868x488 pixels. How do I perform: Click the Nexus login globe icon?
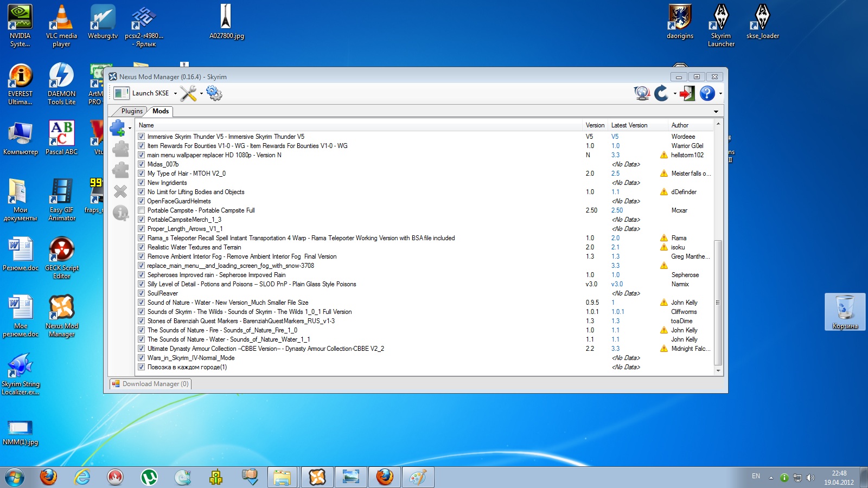point(642,93)
